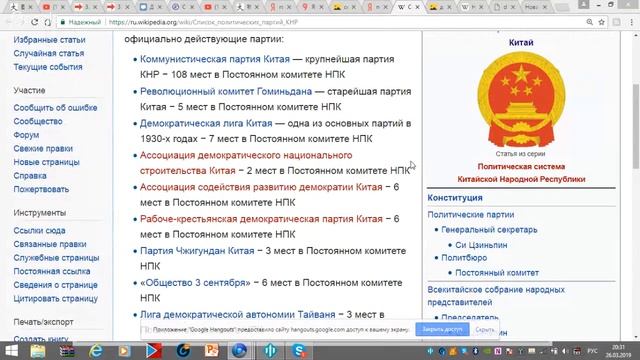Switch keyboard language via РУС indicator
The width and height of the screenshot is (640, 360).
(x=592, y=351)
